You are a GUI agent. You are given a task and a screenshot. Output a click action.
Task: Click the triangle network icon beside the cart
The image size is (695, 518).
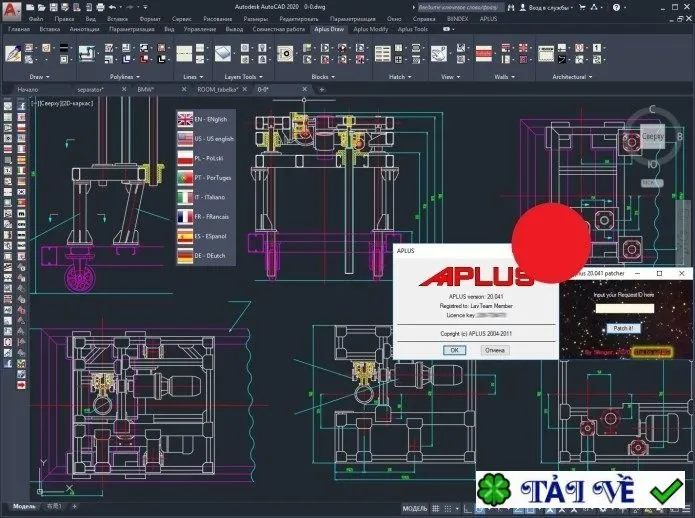coord(594,7)
